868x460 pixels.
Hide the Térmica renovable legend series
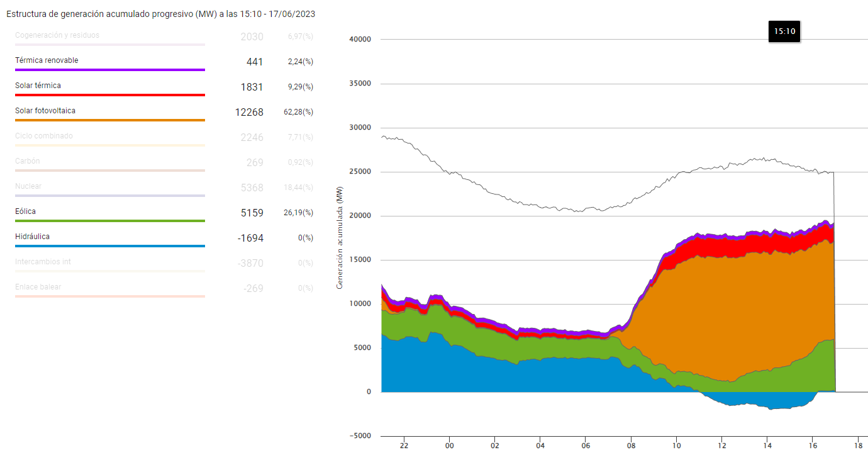[47, 61]
